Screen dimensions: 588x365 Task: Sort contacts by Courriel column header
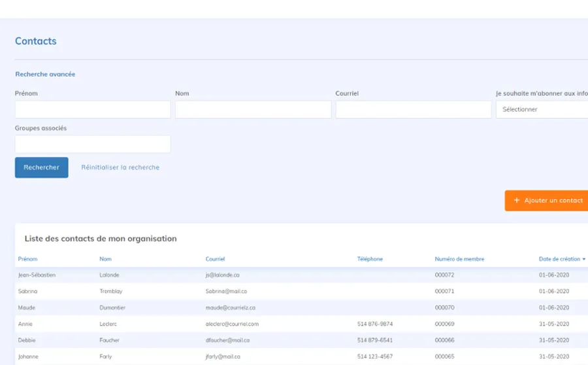[215, 259]
